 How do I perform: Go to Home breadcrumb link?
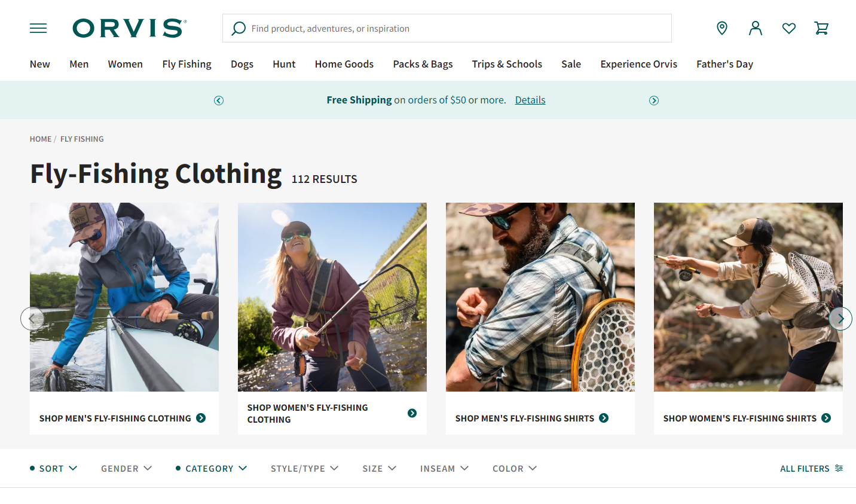click(x=41, y=139)
